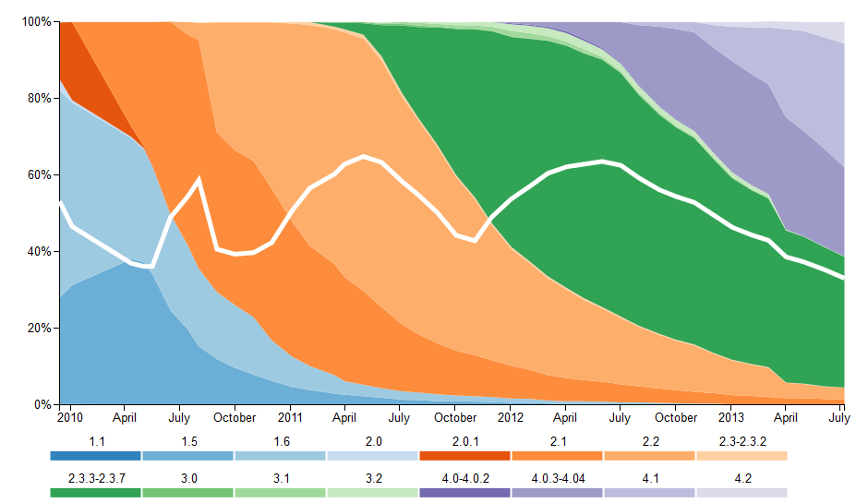Click the 1.5 legend color swatch

[188, 456]
